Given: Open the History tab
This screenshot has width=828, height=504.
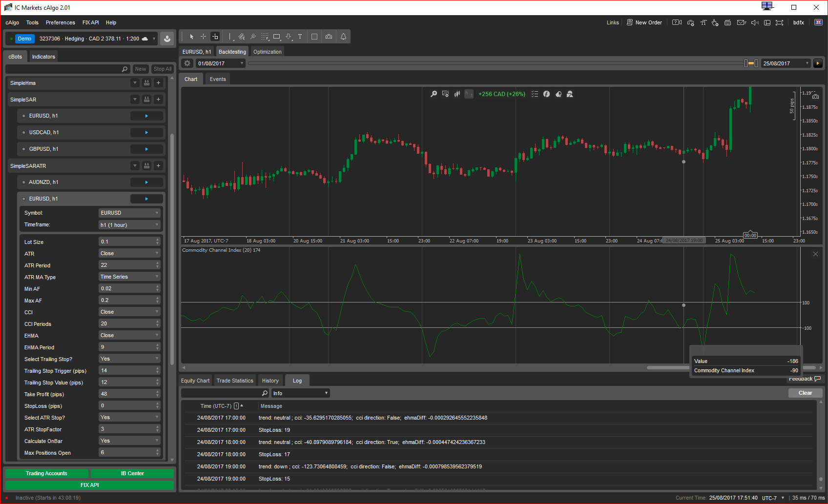Looking at the screenshot, I should [x=270, y=381].
